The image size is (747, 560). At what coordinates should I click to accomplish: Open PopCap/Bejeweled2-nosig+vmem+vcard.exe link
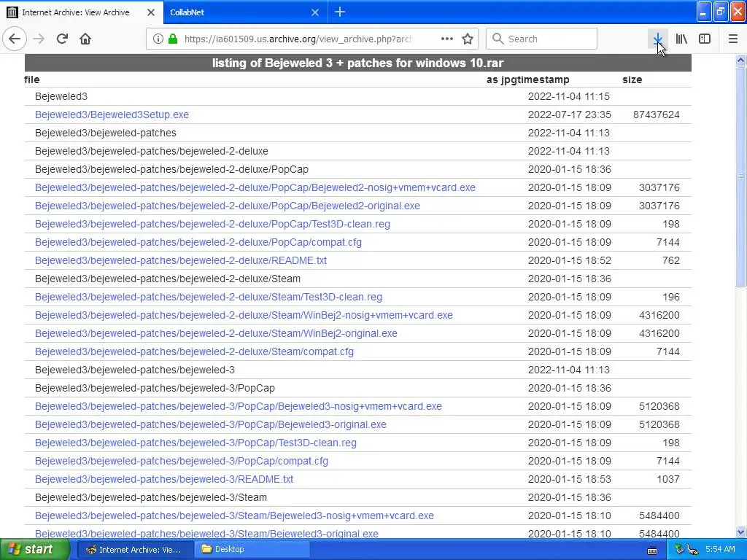point(255,187)
